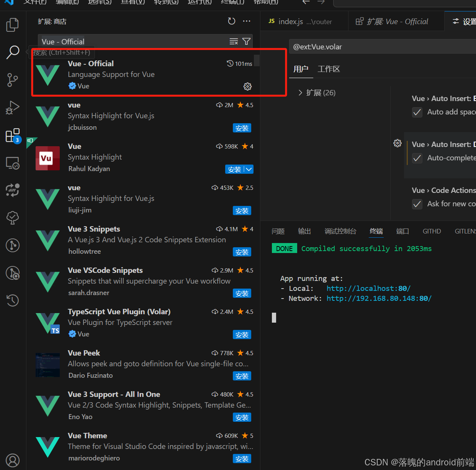Install Vue 3 Snippets extension
The width and height of the screenshot is (476, 470).
pyautogui.click(x=242, y=252)
